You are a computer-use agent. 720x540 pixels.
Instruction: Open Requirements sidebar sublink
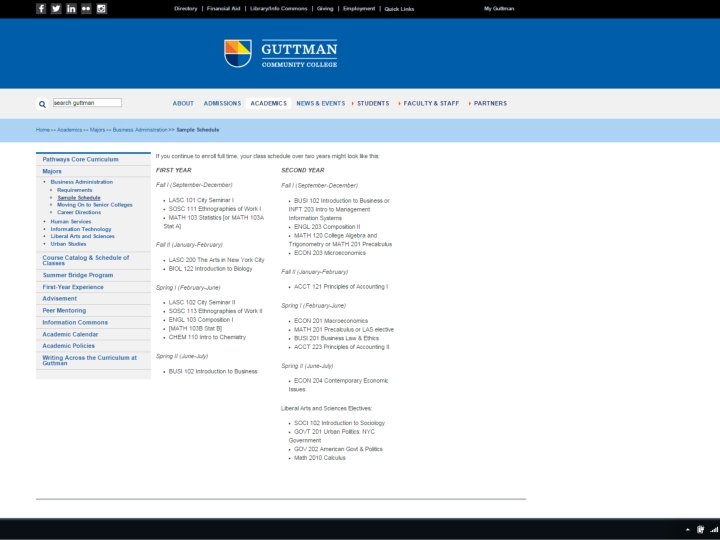click(x=74, y=190)
